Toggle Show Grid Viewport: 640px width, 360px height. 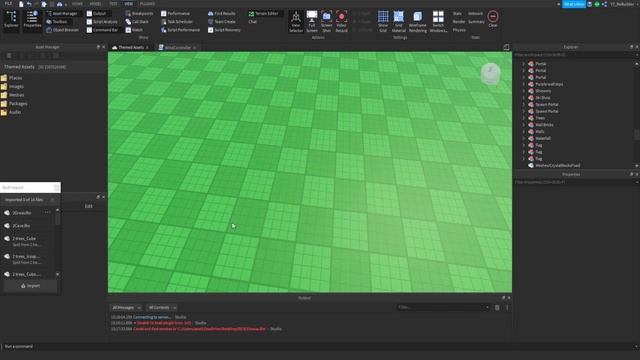(x=383, y=22)
